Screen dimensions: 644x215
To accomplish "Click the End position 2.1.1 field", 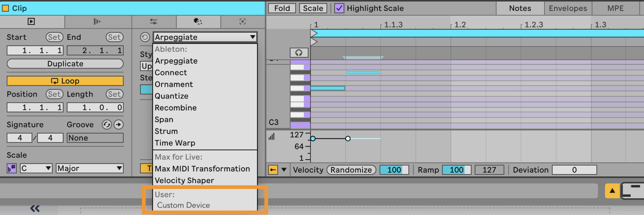I will (x=95, y=50).
